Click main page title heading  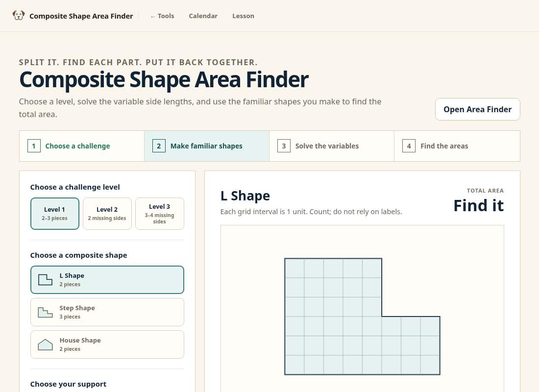pos(164,79)
